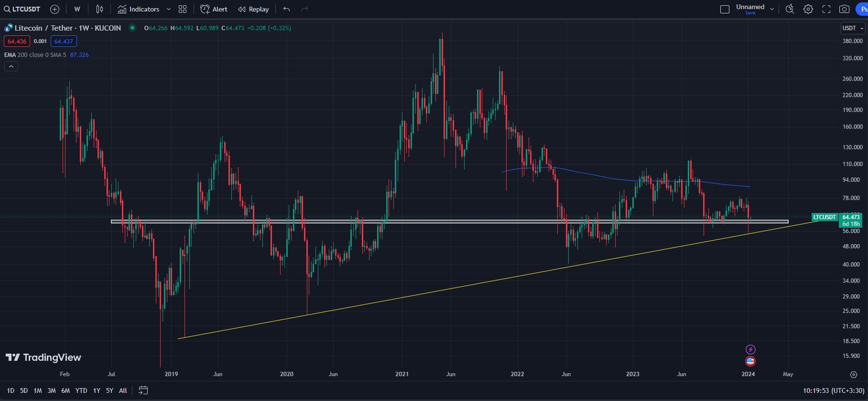Image resolution: width=868 pixels, height=401 pixels.
Task: Click the blue buy price 64.437 button
Action: click(64, 42)
